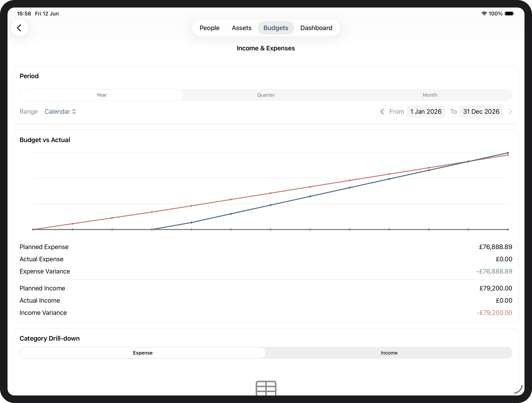The width and height of the screenshot is (532, 403).
Task: Open the People tab
Action: (x=209, y=28)
